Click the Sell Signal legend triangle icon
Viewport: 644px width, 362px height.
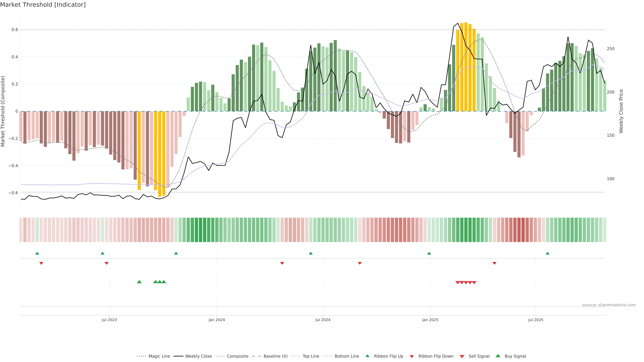point(462,356)
